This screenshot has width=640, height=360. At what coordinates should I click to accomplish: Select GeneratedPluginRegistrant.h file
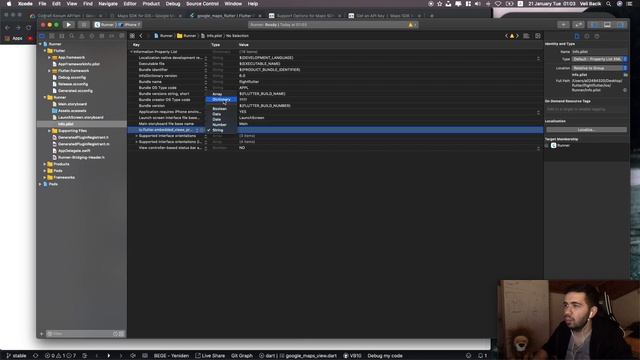click(x=80, y=137)
